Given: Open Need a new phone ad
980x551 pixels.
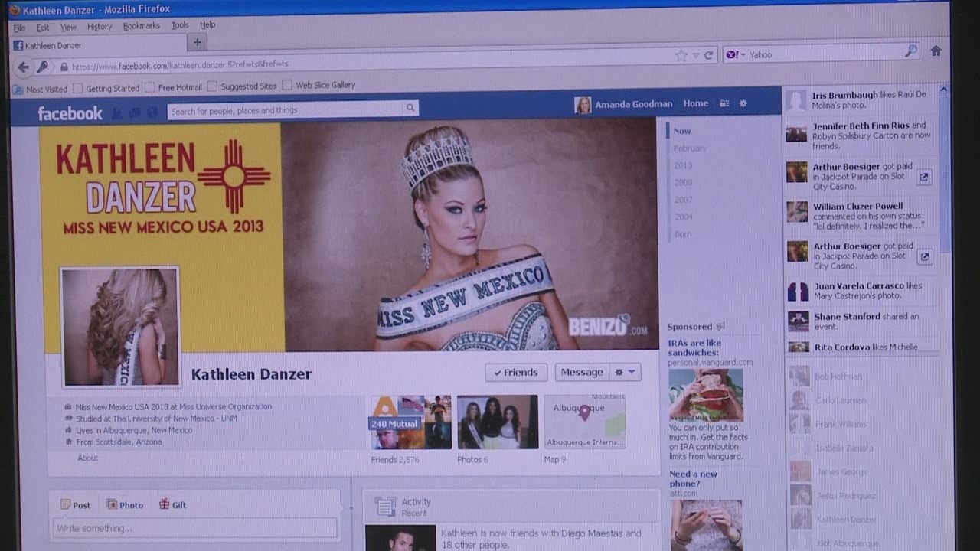Looking at the screenshot, I should tap(694, 478).
